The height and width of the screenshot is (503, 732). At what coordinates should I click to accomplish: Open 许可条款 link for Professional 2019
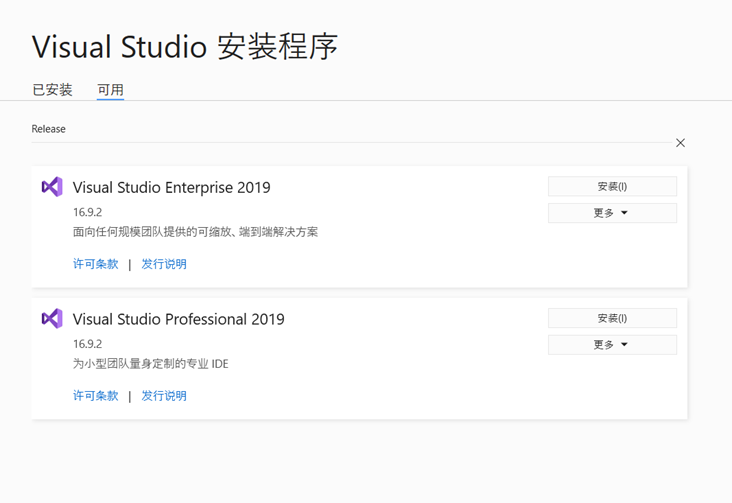coord(95,396)
